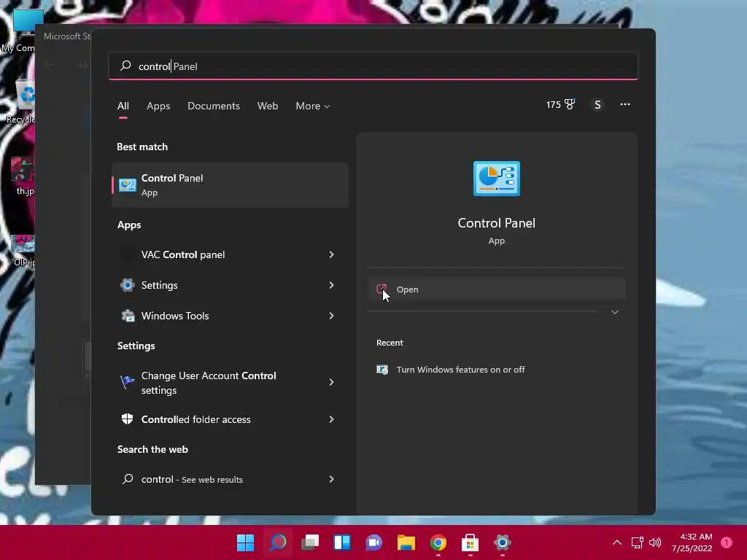The width and height of the screenshot is (747, 560).
Task: Click Change User Account Control settings text
Action: coord(209,383)
